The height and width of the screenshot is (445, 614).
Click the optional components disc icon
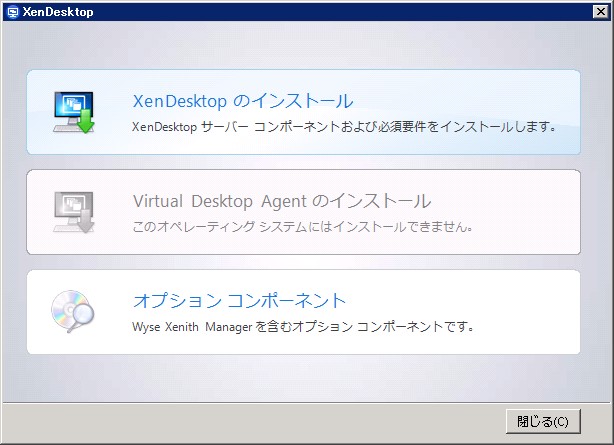[70, 311]
